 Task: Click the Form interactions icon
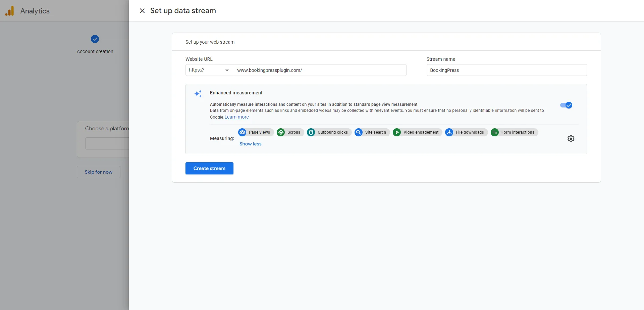point(495,132)
